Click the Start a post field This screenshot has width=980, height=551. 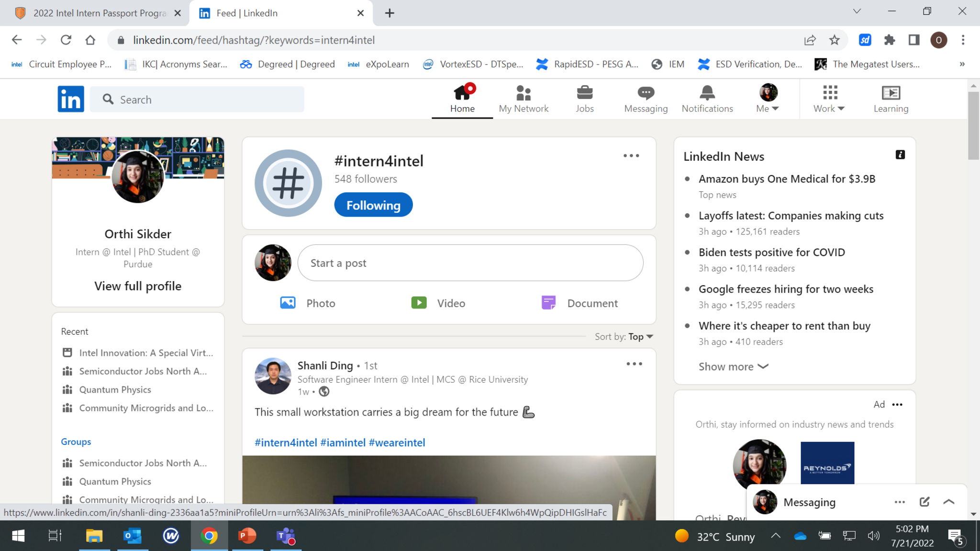(470, 263)
